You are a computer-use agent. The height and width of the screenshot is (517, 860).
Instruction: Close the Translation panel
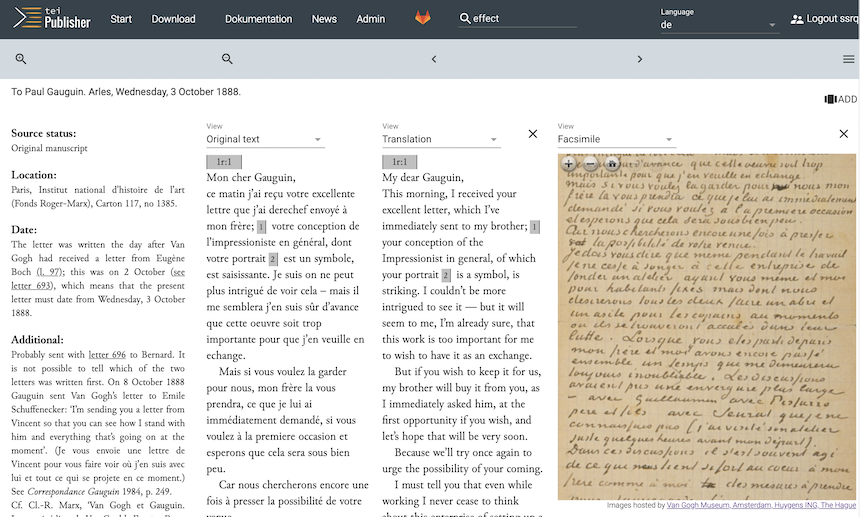coord(533,134)
